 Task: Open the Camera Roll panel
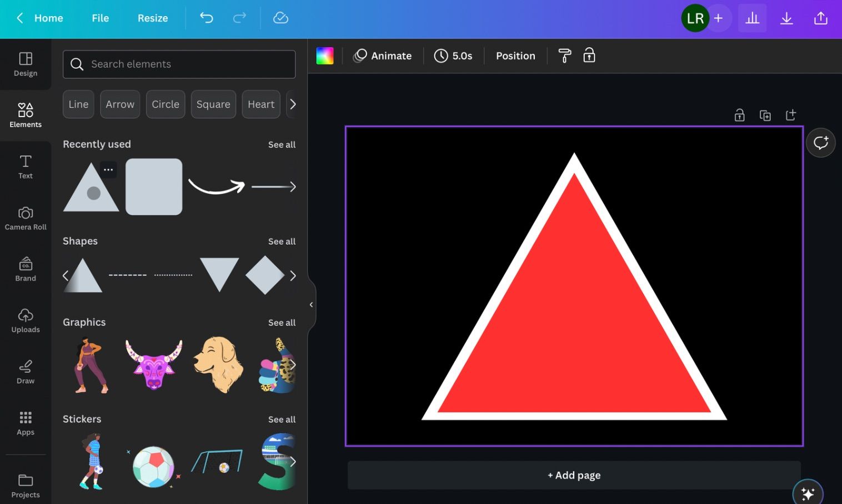click(25, 218)
